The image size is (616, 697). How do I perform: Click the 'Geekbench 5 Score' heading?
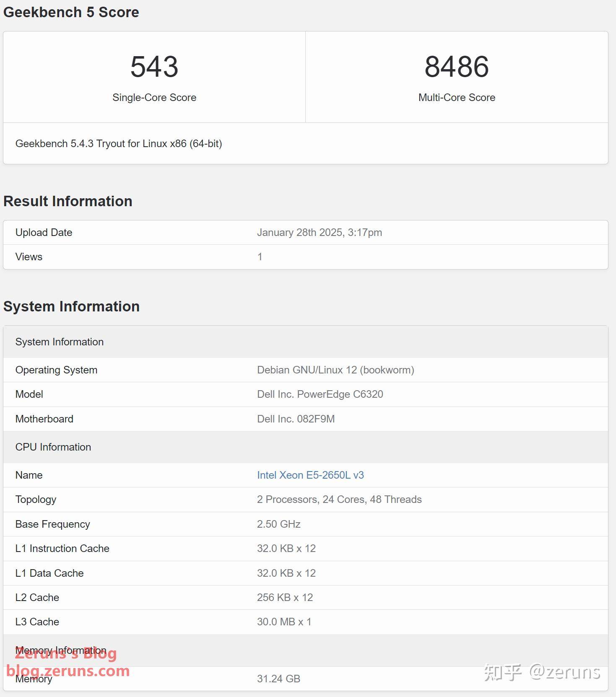click(71, 12)
